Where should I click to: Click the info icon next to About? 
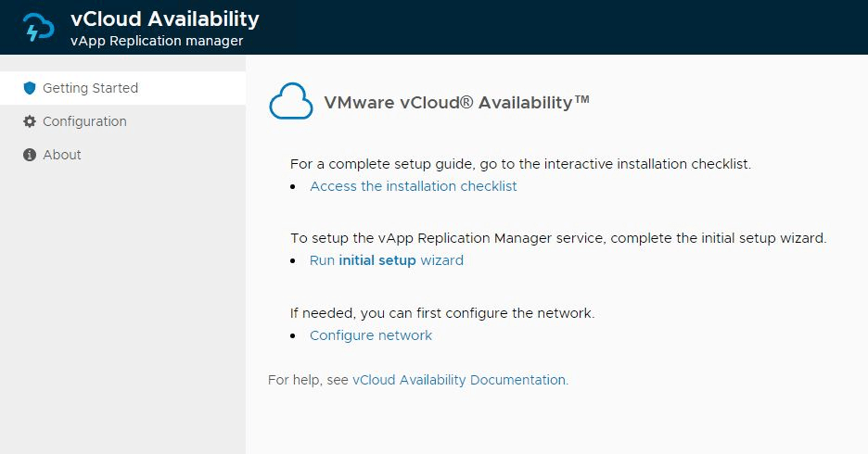[x=30, y=155]
